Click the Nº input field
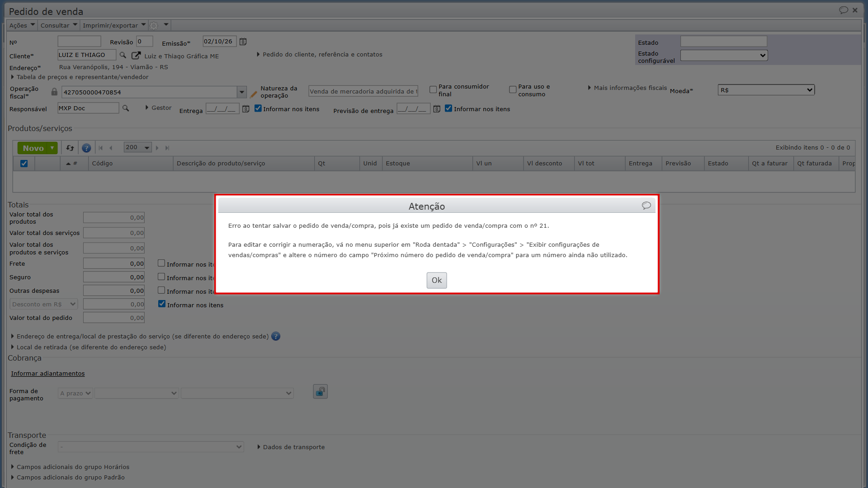The width and height of the screenshot is (868, 488). point(79,42)
